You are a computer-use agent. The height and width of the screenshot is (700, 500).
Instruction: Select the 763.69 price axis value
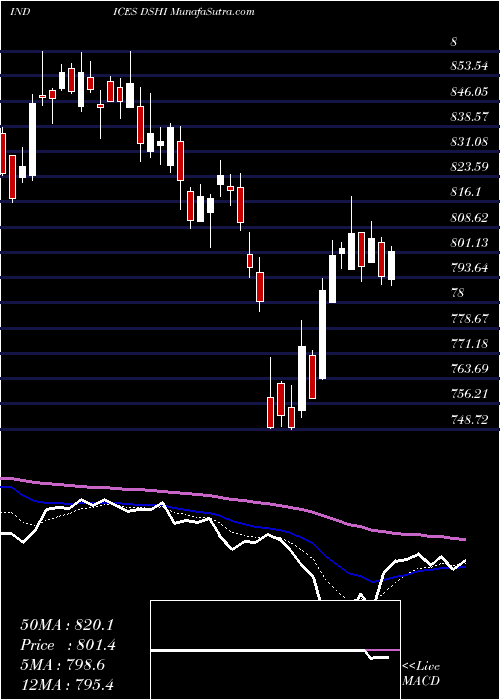[x=469, y=369]
